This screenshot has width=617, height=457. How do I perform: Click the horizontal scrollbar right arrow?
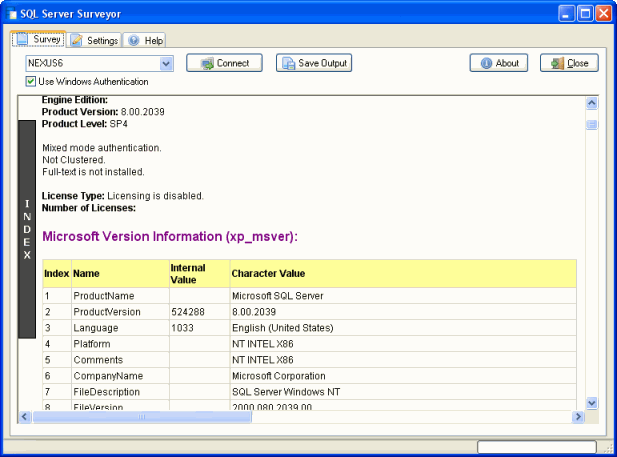[x=578, y=416]
